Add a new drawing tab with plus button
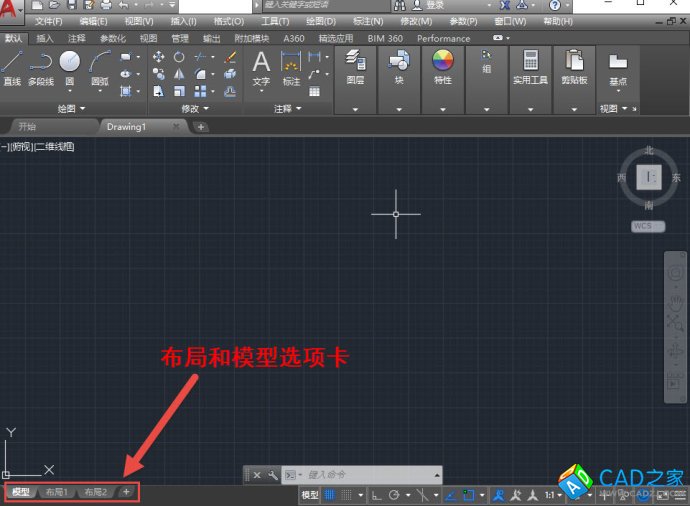The width and height of the screenshot is (690, 506). tap(200, 127)
